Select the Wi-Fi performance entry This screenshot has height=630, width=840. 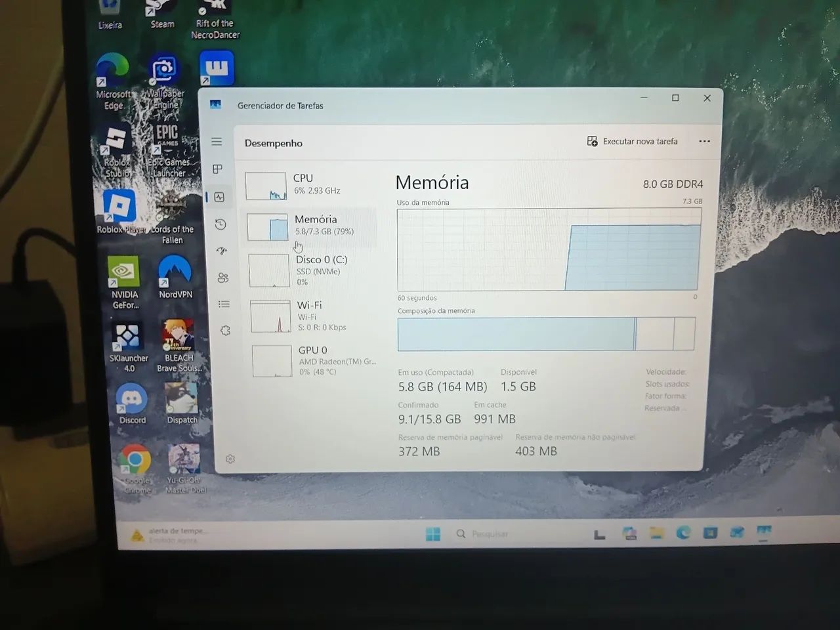point(314,316)
